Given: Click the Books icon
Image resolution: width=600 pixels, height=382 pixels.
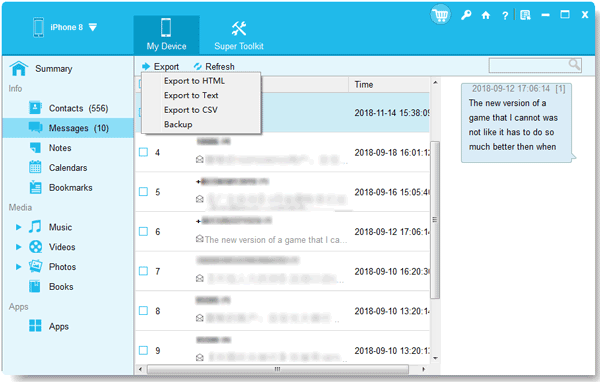Looking at the screenshot, I should [x=35, y=286].
